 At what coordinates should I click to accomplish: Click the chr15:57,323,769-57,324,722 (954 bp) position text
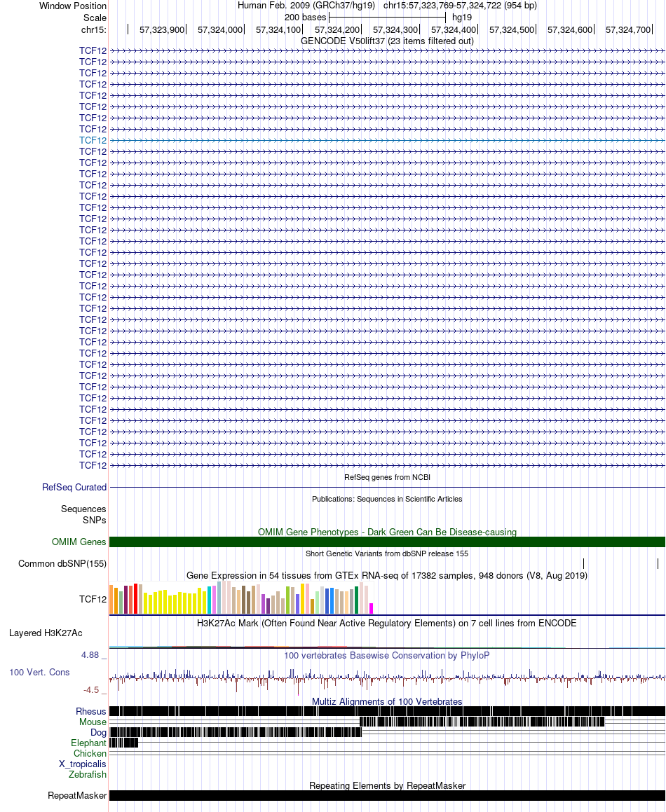pos(460,5)
